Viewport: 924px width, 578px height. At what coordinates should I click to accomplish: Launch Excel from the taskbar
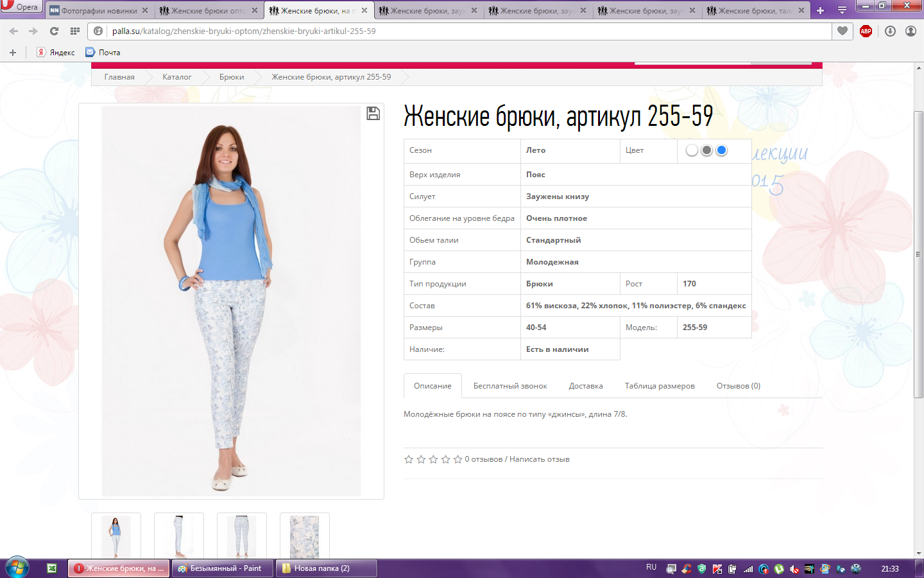tap(52, 568)
